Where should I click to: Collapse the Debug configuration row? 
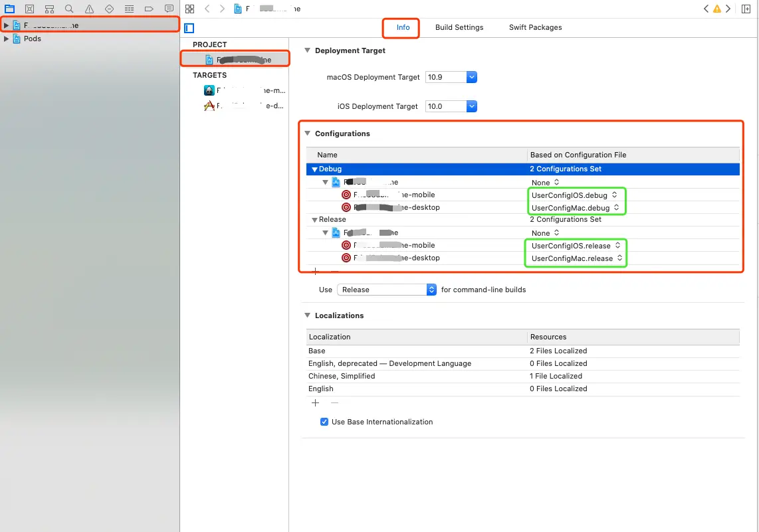point(314,169)
